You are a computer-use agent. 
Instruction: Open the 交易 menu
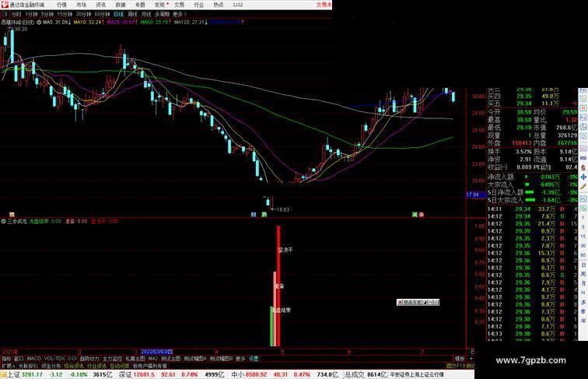pyautogui.click(x=179, y=5)
